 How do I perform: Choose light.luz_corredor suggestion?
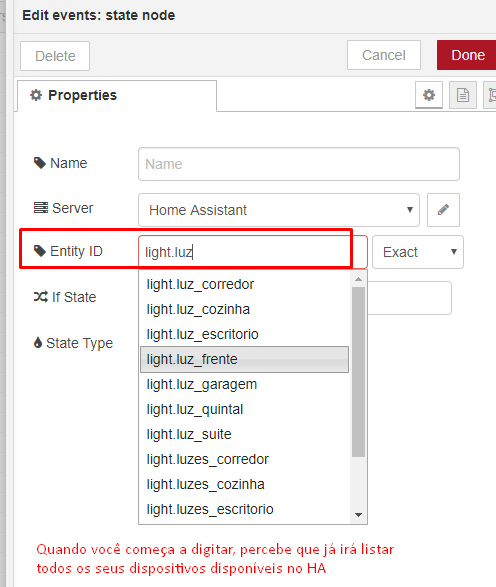coord(244,285)
